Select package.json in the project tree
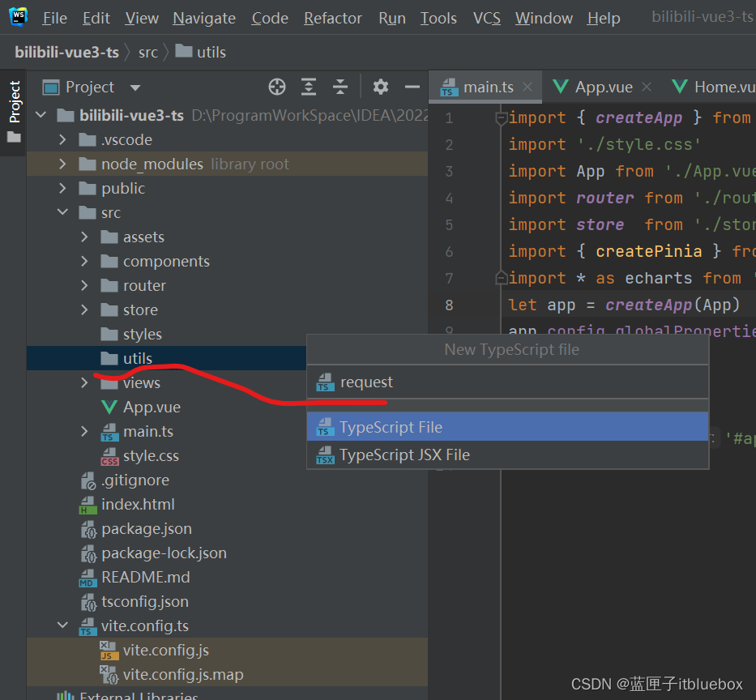This screenshot has width=756, height=700. pyautogui.click(x=146, y=529)
